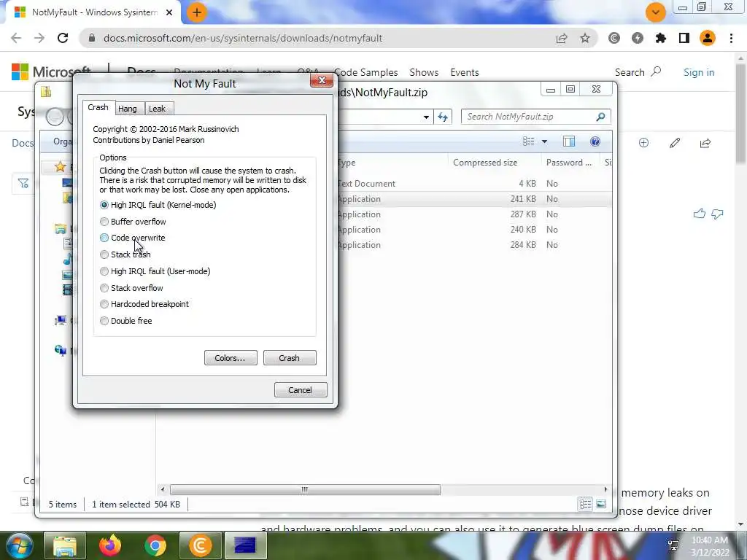The width and height of the screenshot is (747, 560).
Task: Click the share page icon in address bar
Action: (x=562, y=39)
